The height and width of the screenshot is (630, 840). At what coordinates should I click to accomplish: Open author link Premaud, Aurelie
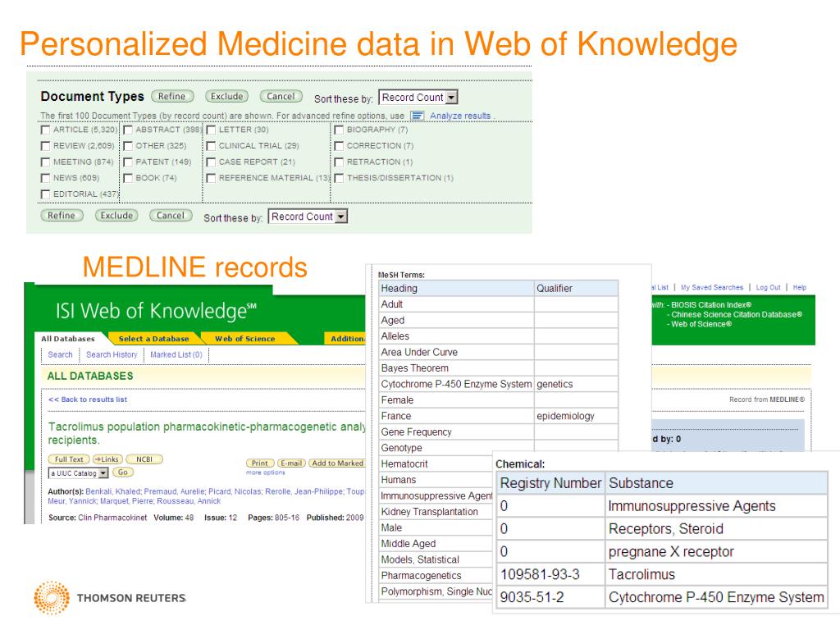pyautogui.click(x=175, y=492)
